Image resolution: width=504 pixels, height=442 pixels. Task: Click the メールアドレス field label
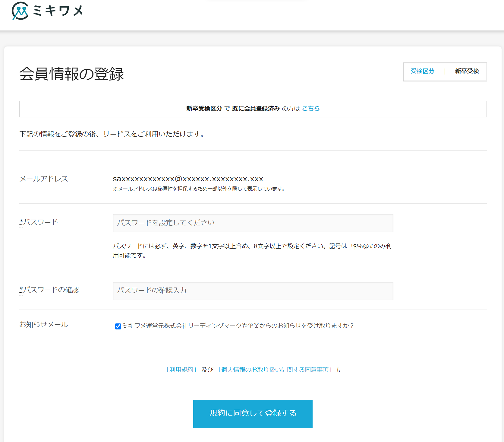click(44, 179)
